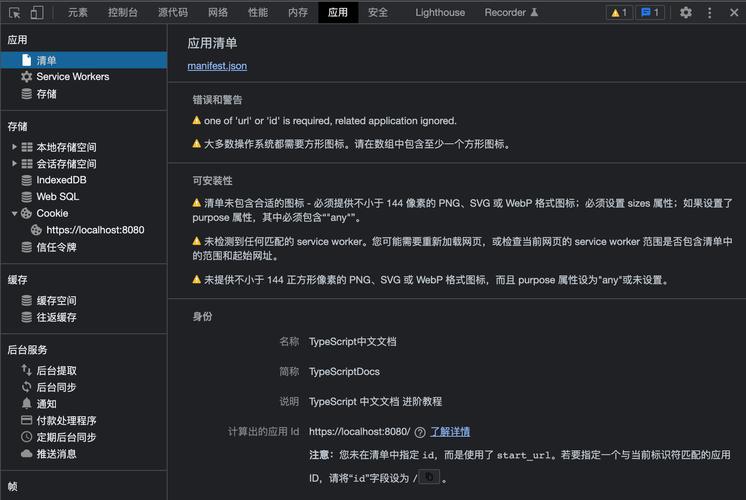This screenshot has width=746, height=500.
Task: Expand the 会话存储空间 tree item
Action: pyautogui.click(x=14, y=164)
